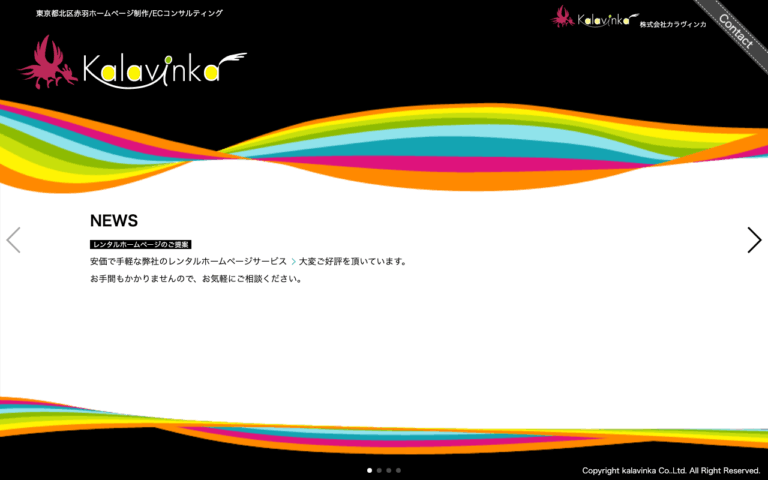The width and height of the screenshot is (768, 480).
Task: Go to next slide with right arrow
Action: [x=754, y=240]
